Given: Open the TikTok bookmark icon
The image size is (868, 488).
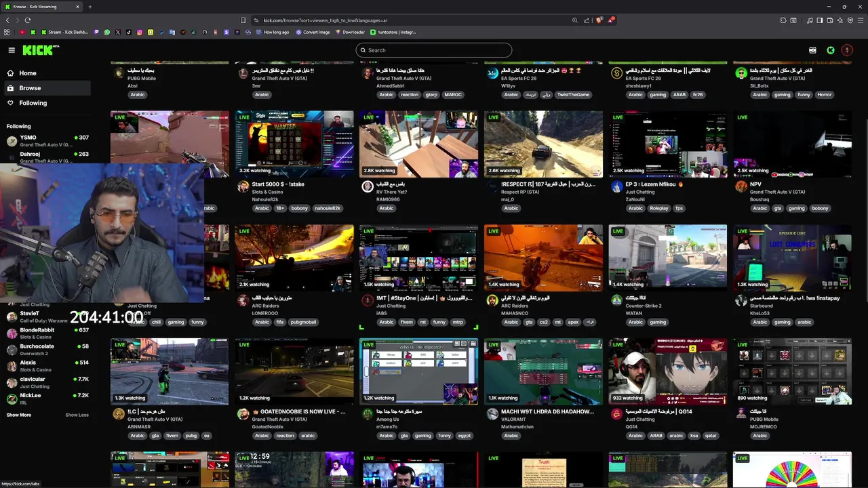Looking at the screenshot, I should pos(129,32).
